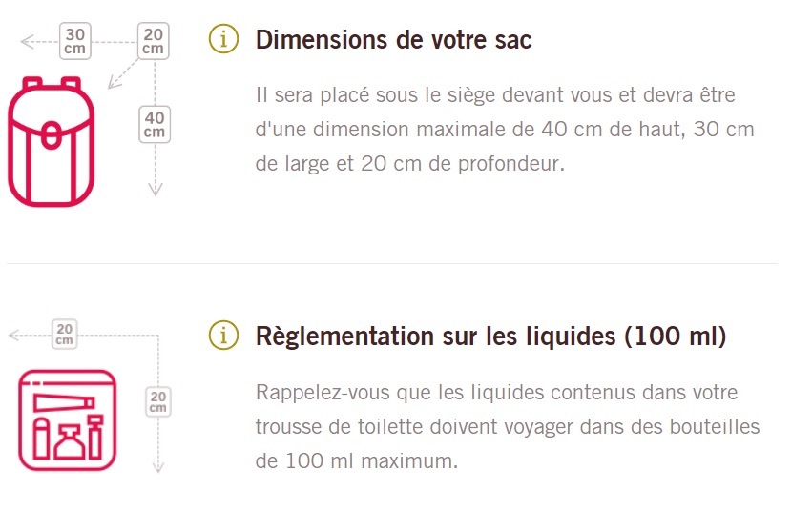The height and width of the screenshot is (531, 812).
Task: Click the horizontal divider between the two sections
Action: click(391, 263)
